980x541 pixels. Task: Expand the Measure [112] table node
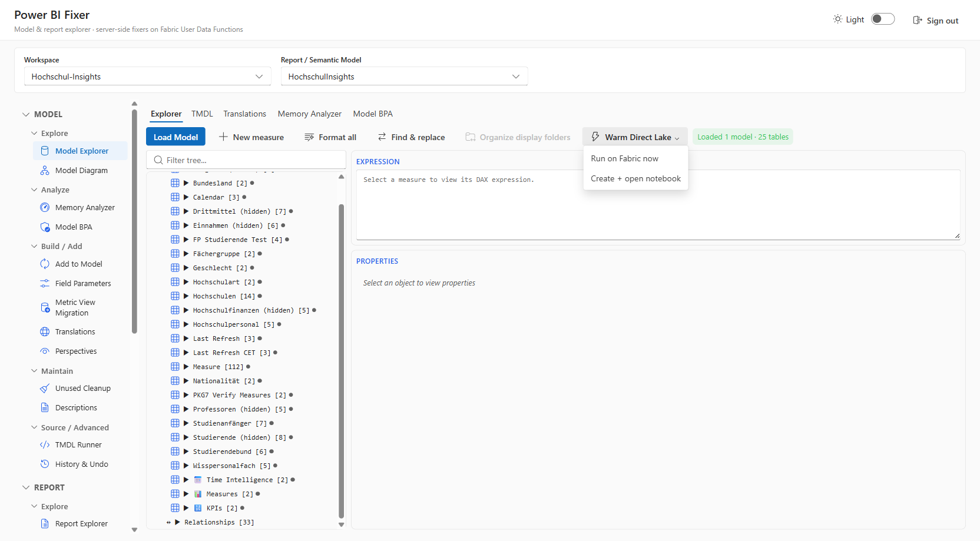click(186, 367)
